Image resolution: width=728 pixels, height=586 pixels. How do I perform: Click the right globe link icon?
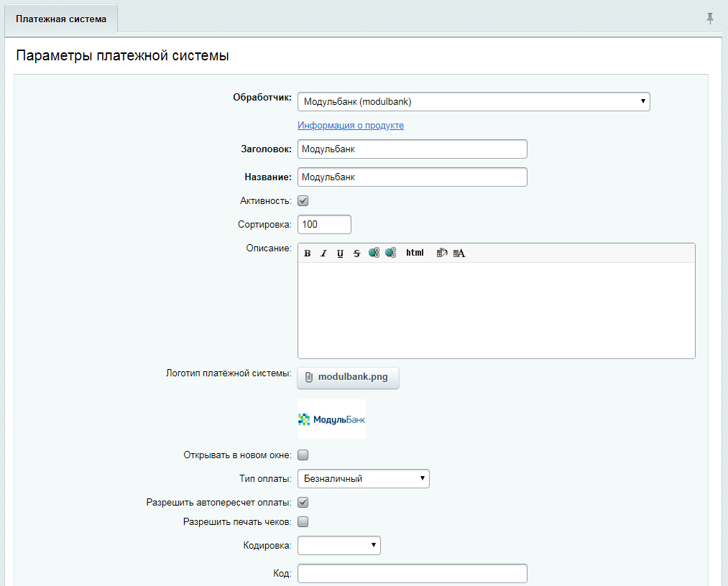(390, 253)
